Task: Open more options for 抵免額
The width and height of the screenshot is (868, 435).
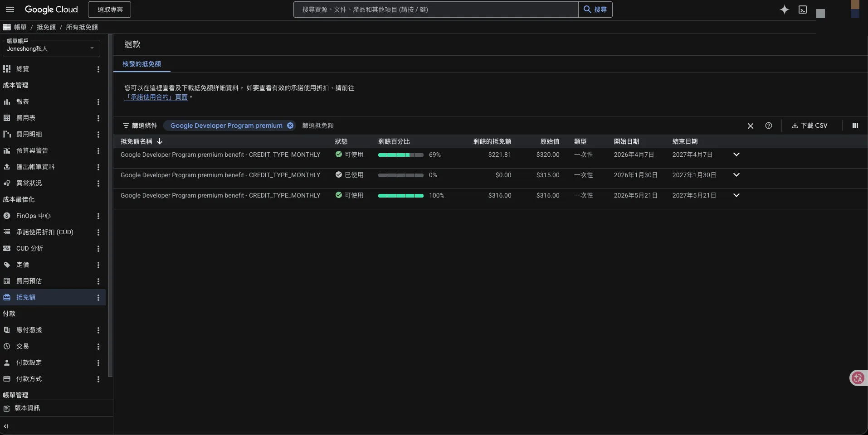Action: (x=98, y=298)
